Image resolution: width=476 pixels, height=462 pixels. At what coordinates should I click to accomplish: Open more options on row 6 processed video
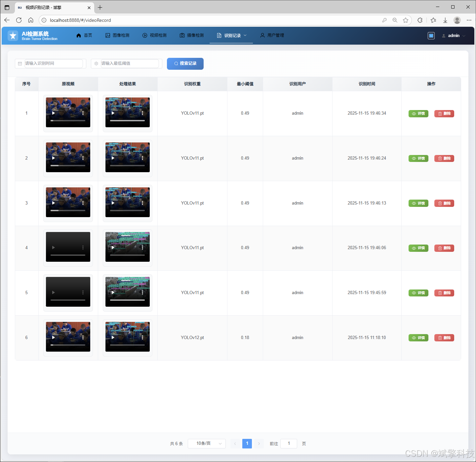(x=142, y=337)
